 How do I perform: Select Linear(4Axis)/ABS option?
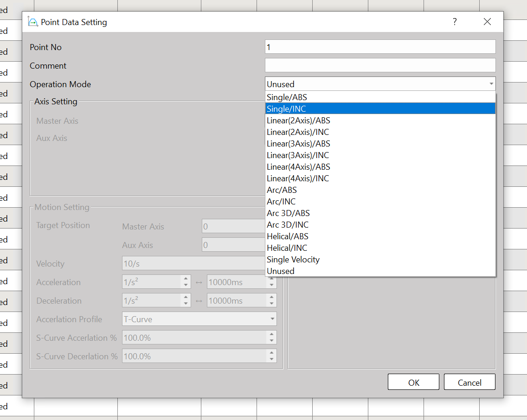click(298, 167)
